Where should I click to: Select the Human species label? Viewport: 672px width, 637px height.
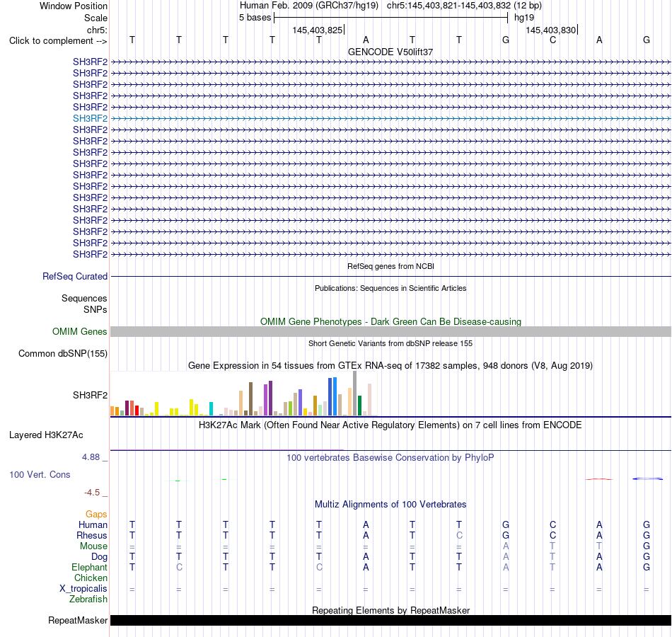coord(93,524)
